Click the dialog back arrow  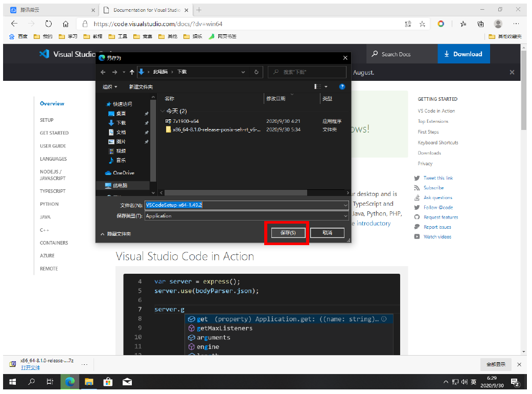pos(103,72)
